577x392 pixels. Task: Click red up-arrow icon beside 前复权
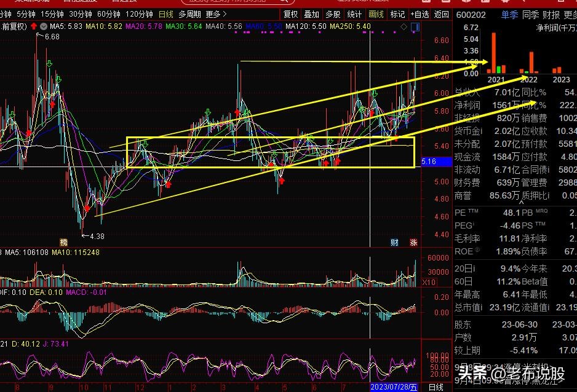34,26
